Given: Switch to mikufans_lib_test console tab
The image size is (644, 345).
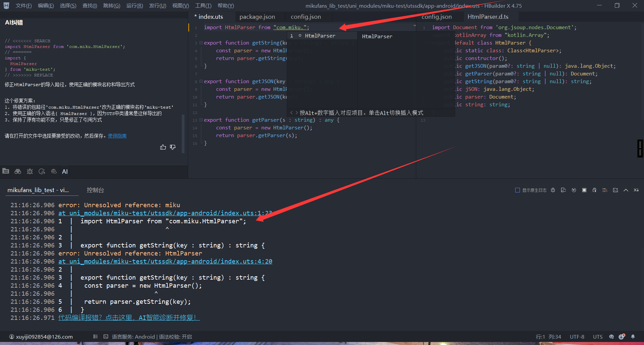Looking at the screenshot, I should click(42, 190).
